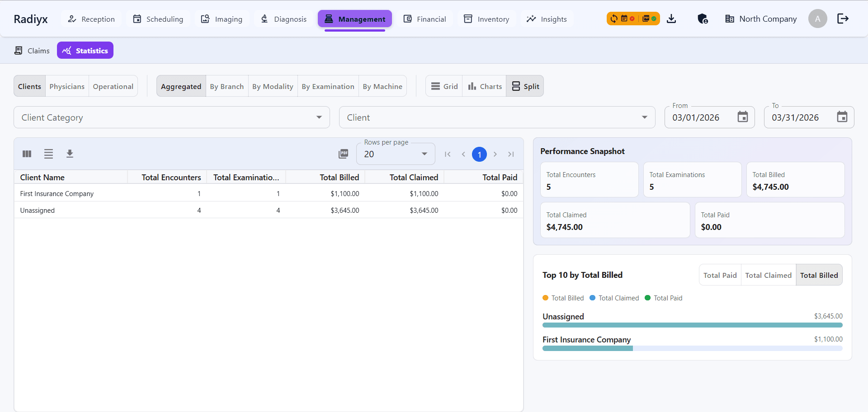Open the From date calendar picker
868x412 pixels.
click(x=743, y=117)
